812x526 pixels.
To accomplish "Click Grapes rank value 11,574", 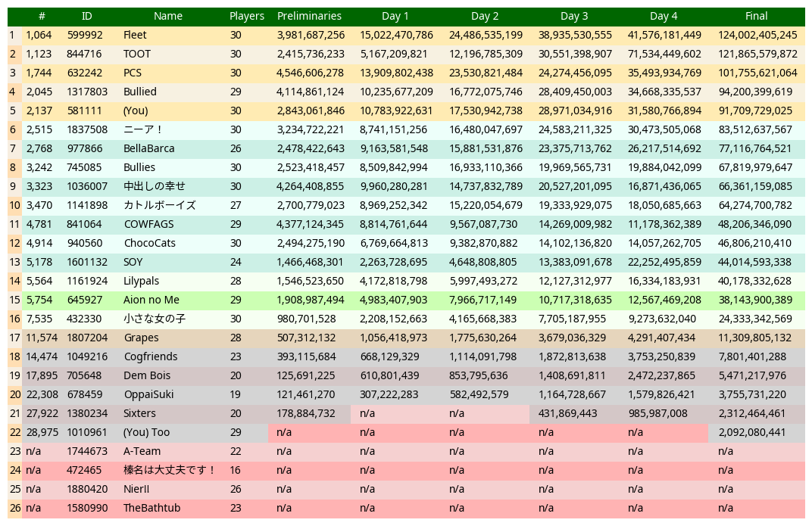I will [42, 338].
